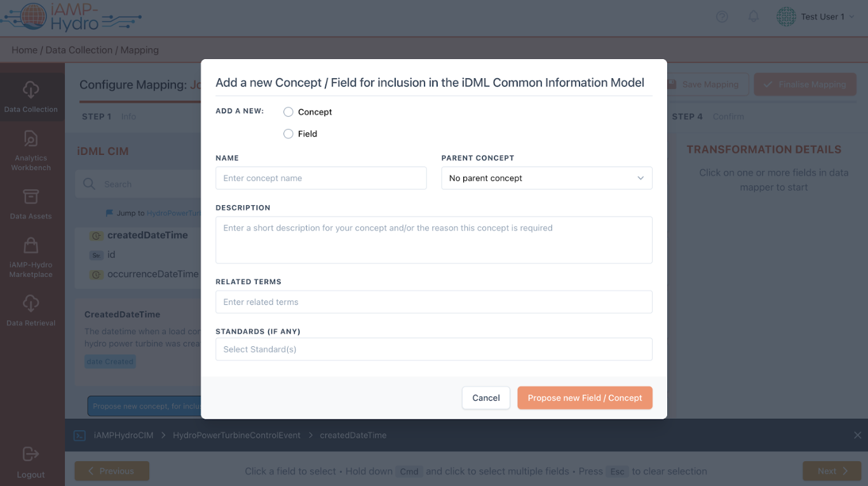This screenshot has height=486, width=868.
Task: Select the Field radio button
Action: point(288,134)
